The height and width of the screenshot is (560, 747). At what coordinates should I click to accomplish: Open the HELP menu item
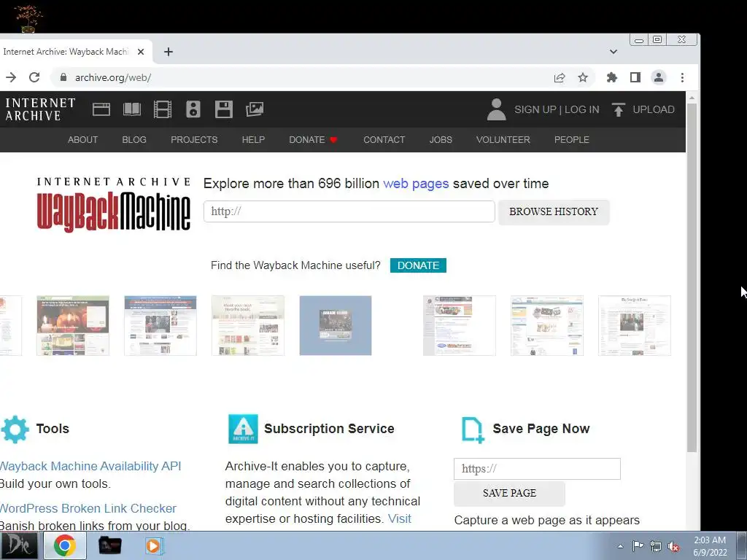[253, 139]
